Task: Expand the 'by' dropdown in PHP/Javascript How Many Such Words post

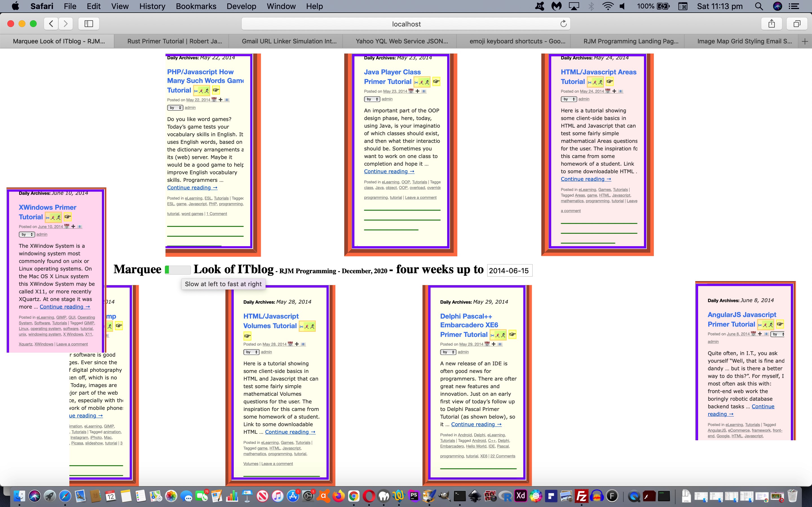Action: (x=175, y=108)
